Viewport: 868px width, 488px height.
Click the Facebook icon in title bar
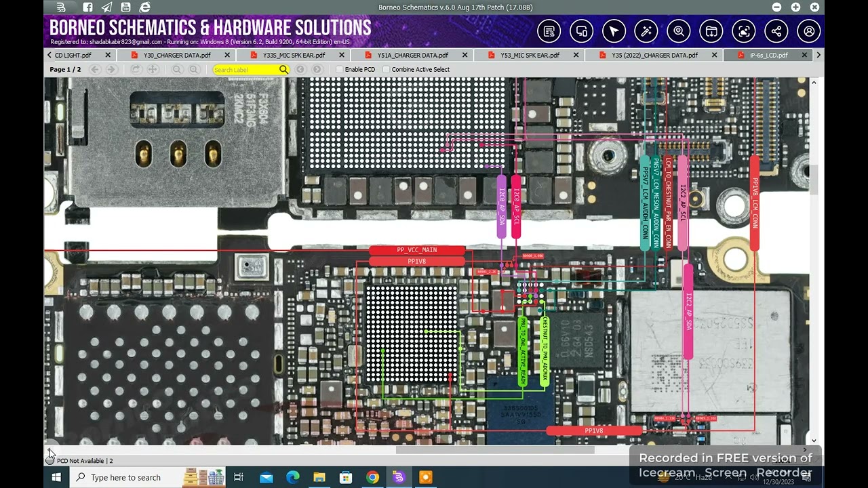[87, 7]
